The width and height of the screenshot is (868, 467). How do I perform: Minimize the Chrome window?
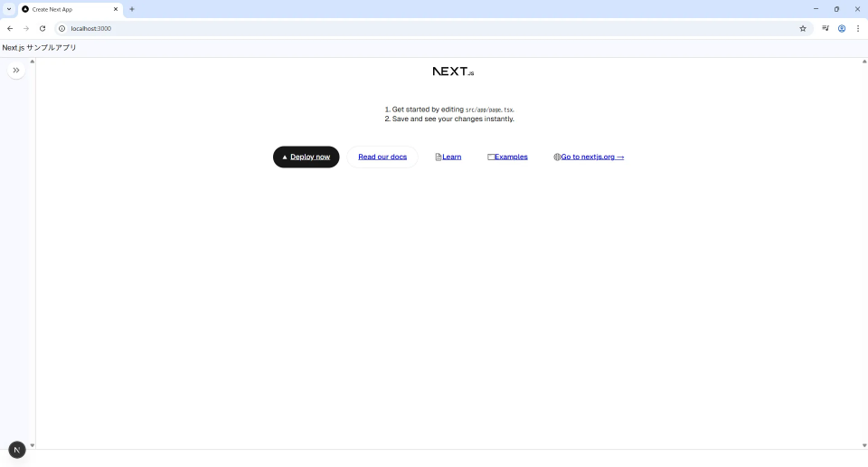pos(816,9)
